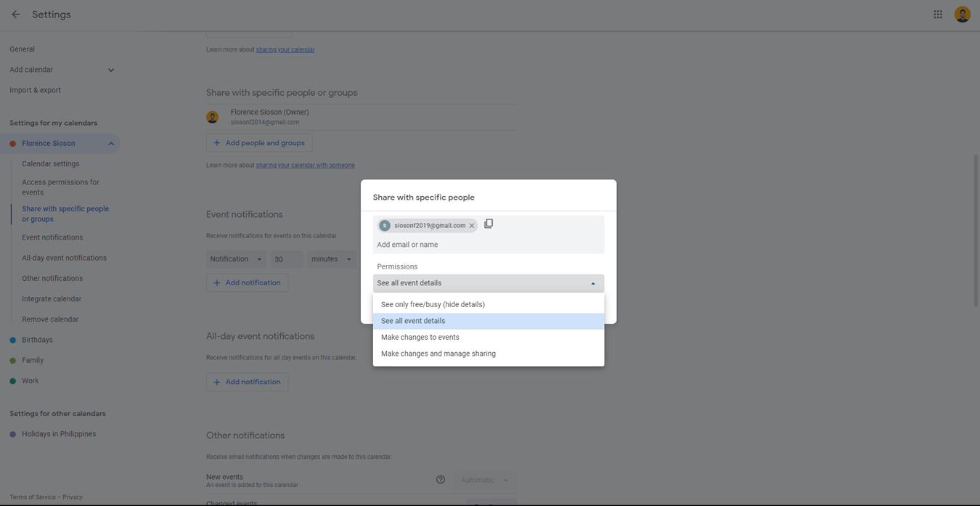The width and height of the screenshot is (980, 506).
Task: Collapse the Florence Sioson calendar section
Action: [111, 144]
